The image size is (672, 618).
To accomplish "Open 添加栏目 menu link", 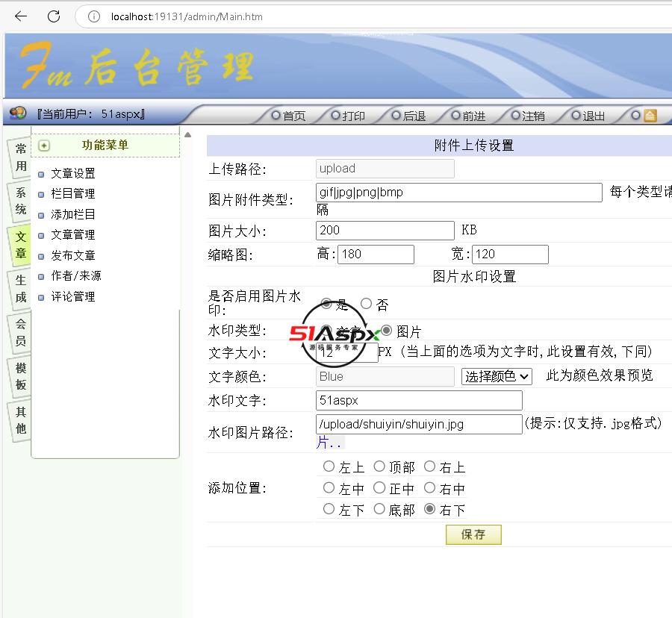I will click(x=73, y=214).
